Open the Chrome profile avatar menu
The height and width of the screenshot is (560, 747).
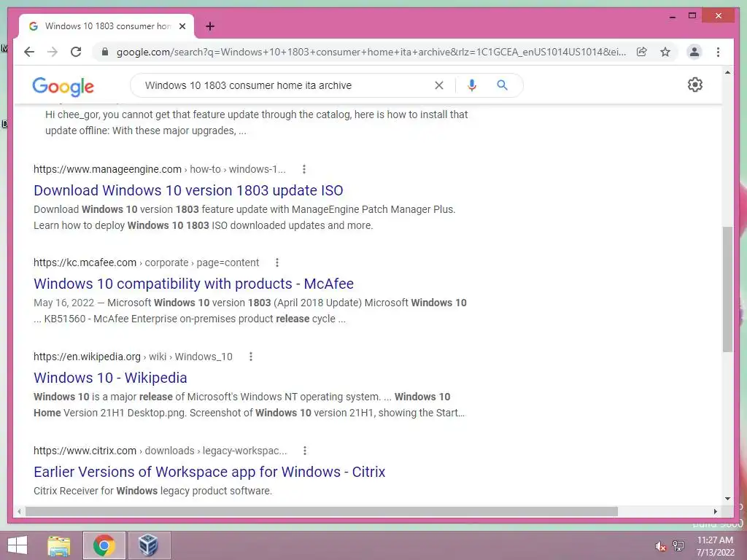click(x=694, y=52)
